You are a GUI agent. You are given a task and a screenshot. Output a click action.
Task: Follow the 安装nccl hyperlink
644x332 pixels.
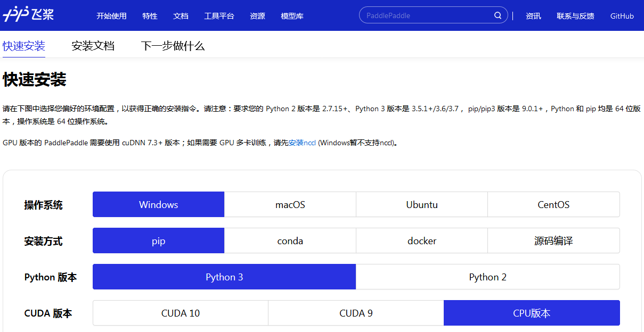coord(302,143)
